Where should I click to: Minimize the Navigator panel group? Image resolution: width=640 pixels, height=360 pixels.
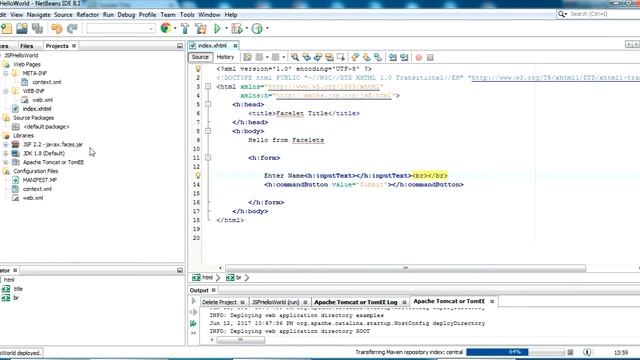[180, 270]
